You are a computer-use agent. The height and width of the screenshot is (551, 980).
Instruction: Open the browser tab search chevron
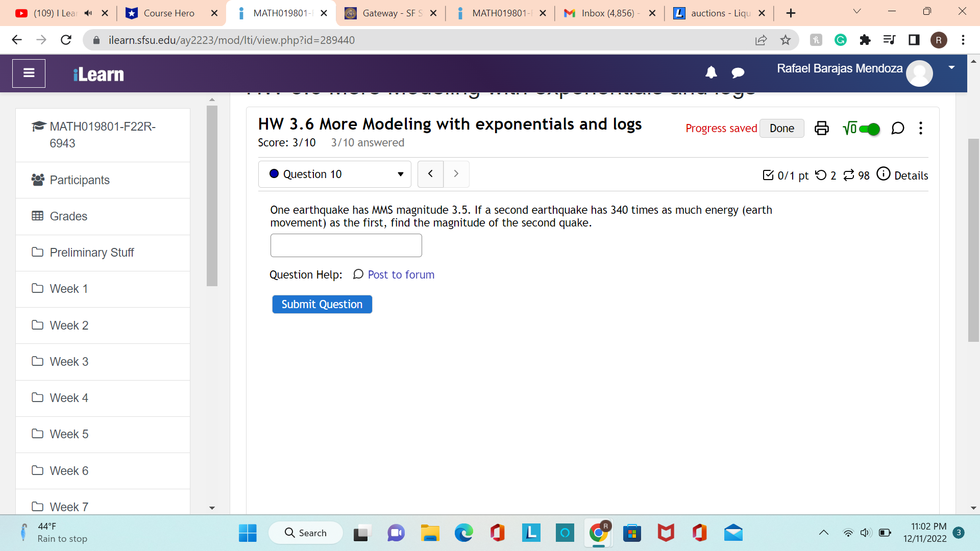857,12
